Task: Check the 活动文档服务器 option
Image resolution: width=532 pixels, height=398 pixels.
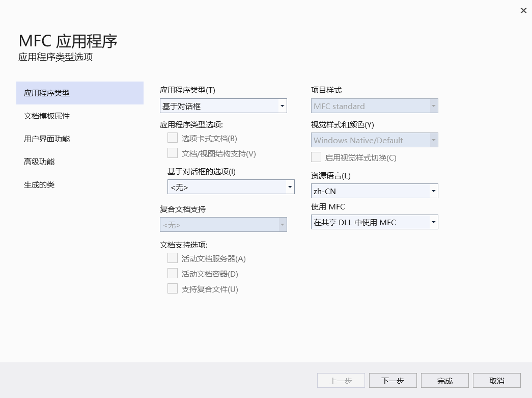Action: coord(173,258)
